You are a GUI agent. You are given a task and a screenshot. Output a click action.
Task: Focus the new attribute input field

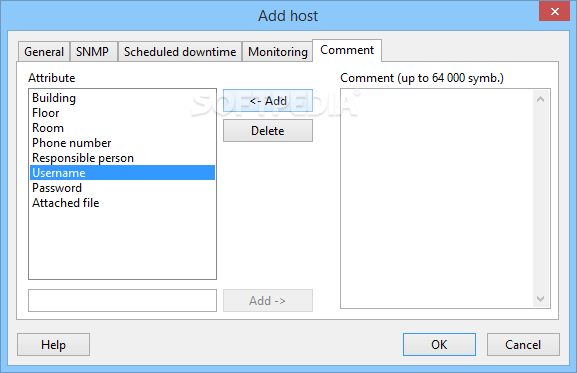[122, 301]
